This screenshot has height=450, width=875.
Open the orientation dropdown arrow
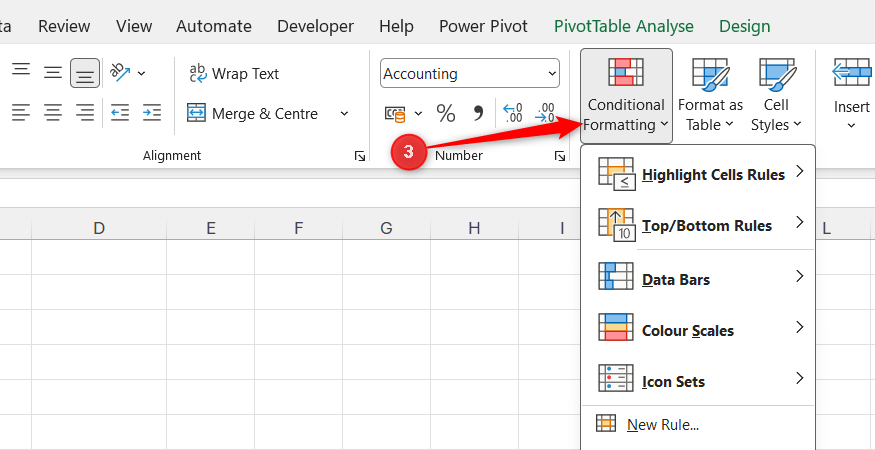141,73
